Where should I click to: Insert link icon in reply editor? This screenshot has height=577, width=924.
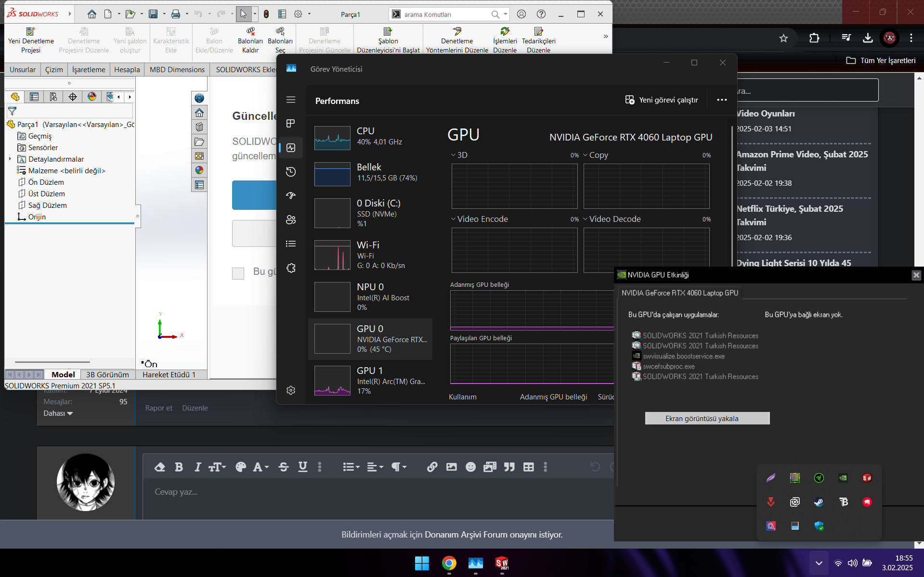point(432,467)
